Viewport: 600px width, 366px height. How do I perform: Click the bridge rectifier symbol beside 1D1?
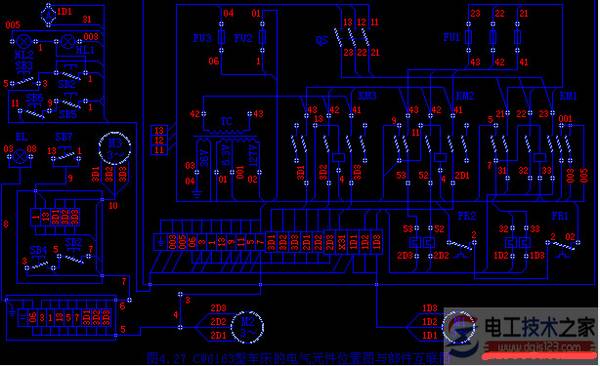(49, 15)
